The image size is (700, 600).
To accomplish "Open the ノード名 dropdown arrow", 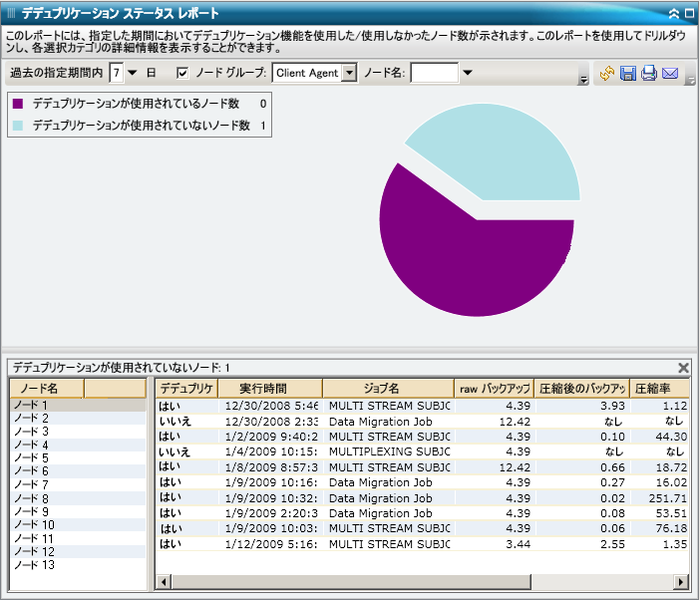I will 467,73.
